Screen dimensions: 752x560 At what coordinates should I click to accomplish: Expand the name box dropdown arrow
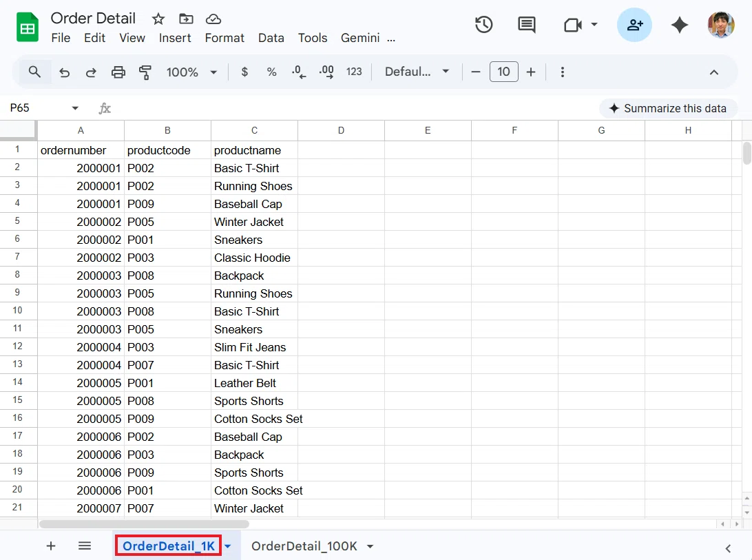(75, 108)
